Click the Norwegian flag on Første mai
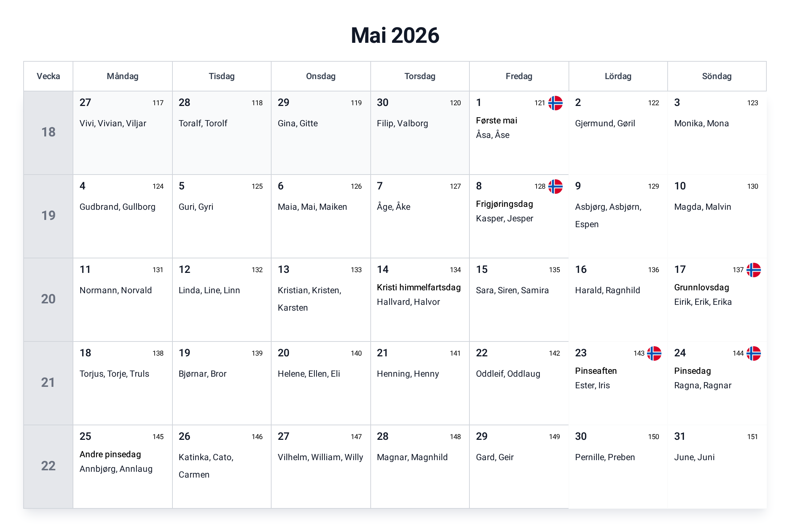 (555, 103)
